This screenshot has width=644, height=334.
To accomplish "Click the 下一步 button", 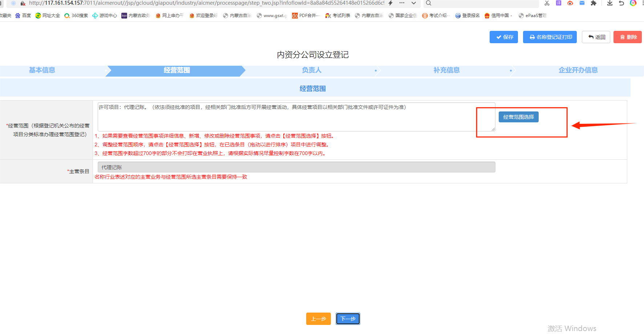I will coord(348,319).
